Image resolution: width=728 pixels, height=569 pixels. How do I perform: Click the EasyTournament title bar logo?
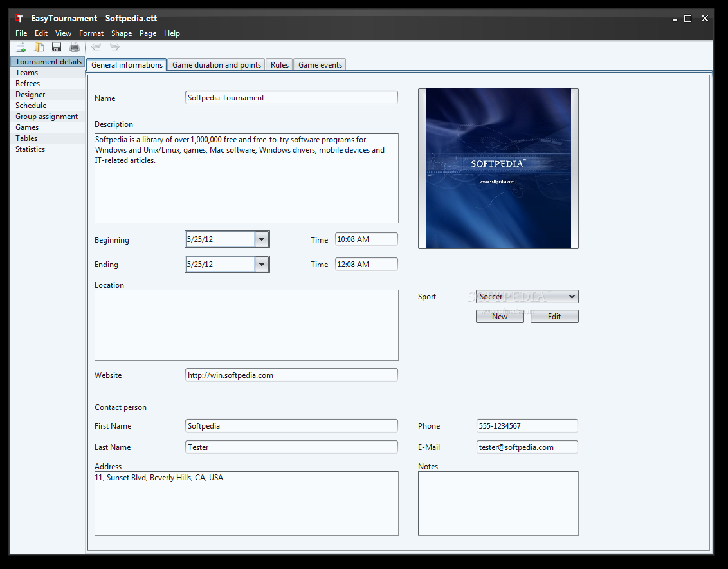pos(19,18)
